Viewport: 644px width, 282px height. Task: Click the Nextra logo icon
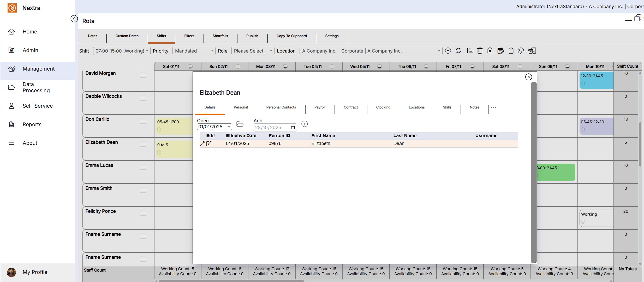[x=12, y=8]
